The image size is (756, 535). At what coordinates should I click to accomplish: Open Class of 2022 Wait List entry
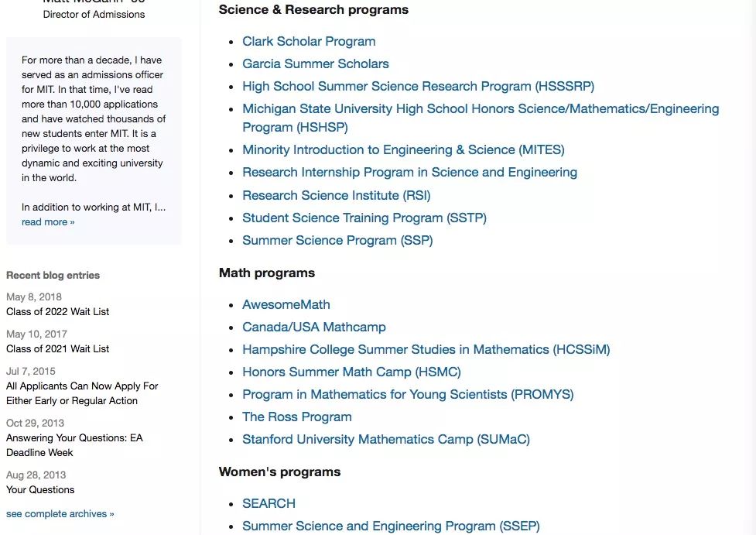point(57,312)
